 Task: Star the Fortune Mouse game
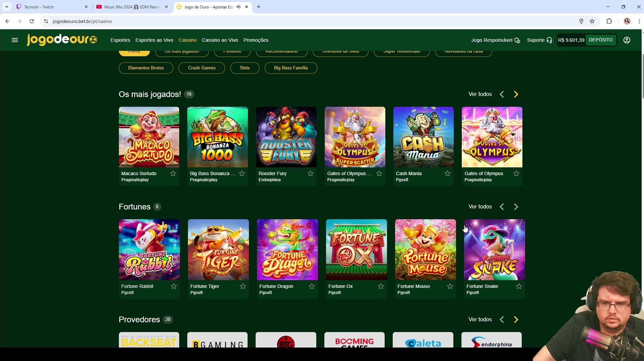pyautogui.click(x=450, y=286)
